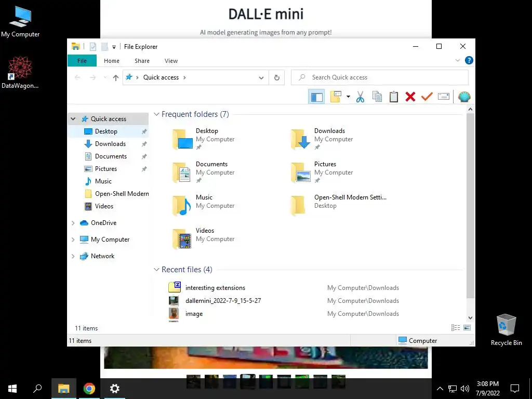Click the Cut scissors icon
The width and height of the screenshot is (532, 399).
361,97
